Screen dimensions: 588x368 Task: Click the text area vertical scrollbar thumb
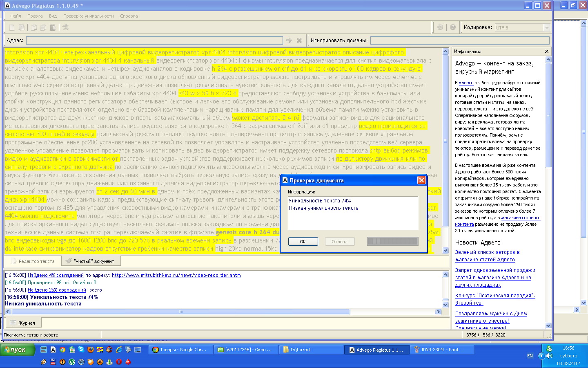445,141
